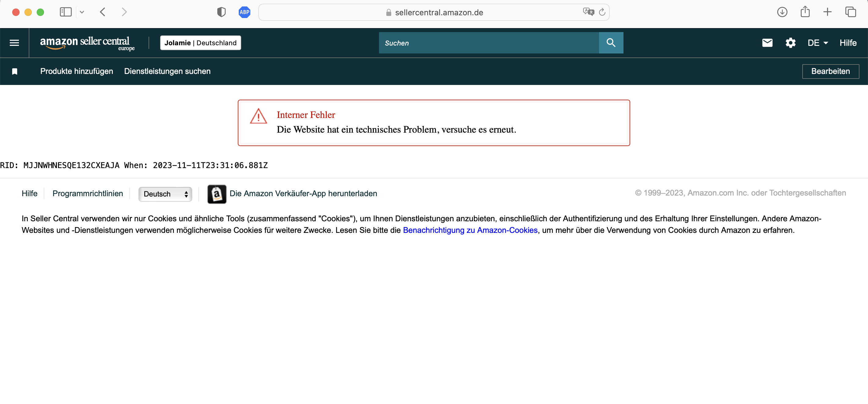Image resolution: width=868 pixels, height=404 pixels.
Task: Click the copyright notice 1999–2023 Amazon.com Inc.
Action: click(x=740, y=193)
